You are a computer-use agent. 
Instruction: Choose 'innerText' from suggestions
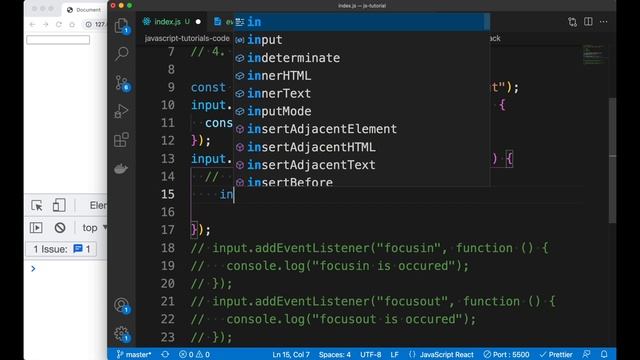point(361,93)
